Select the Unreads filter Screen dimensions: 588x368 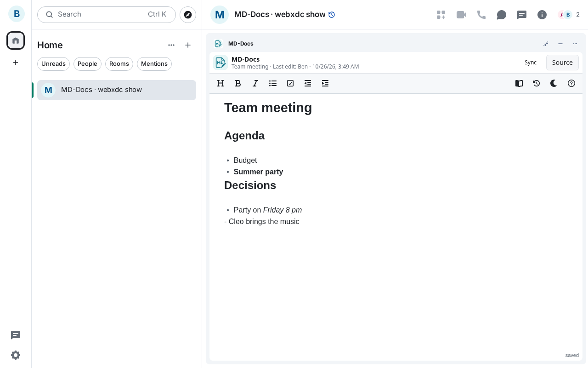[x=53, y=64]
